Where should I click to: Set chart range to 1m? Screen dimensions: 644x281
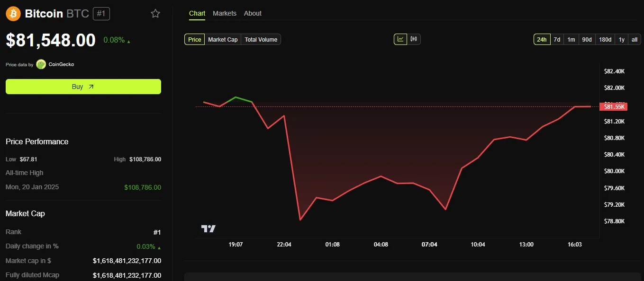pos(571,39)
